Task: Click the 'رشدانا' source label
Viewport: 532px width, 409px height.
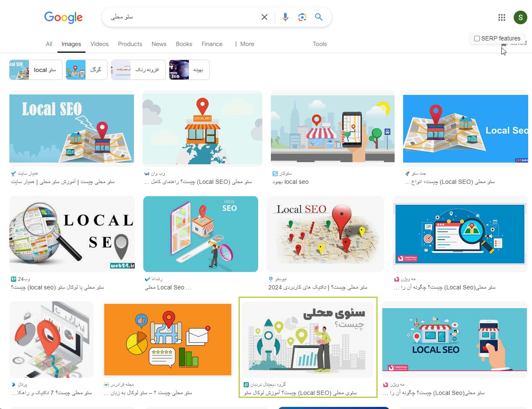Action: [157, 279]
